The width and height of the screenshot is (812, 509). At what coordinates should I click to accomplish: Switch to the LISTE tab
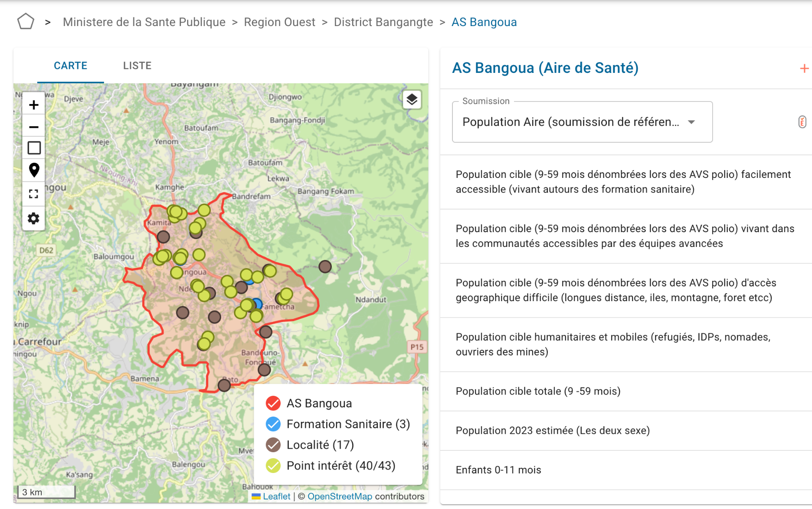(137, 66)
